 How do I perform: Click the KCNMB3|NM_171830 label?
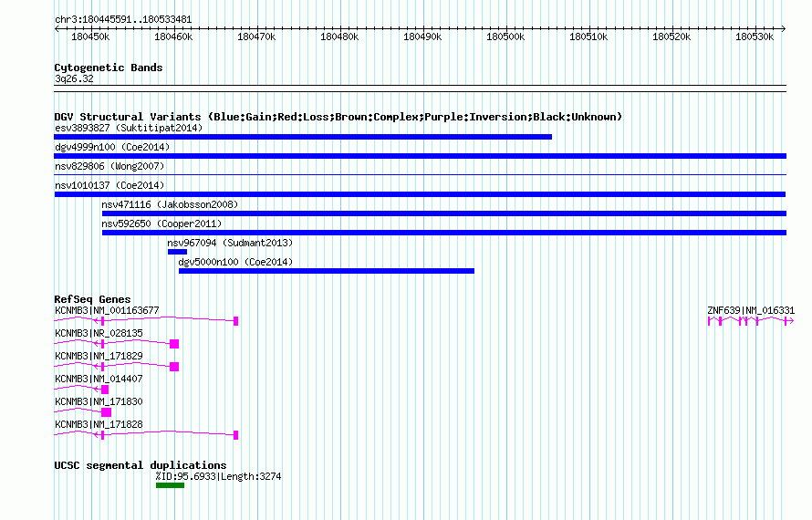click(x=99, y=401)
